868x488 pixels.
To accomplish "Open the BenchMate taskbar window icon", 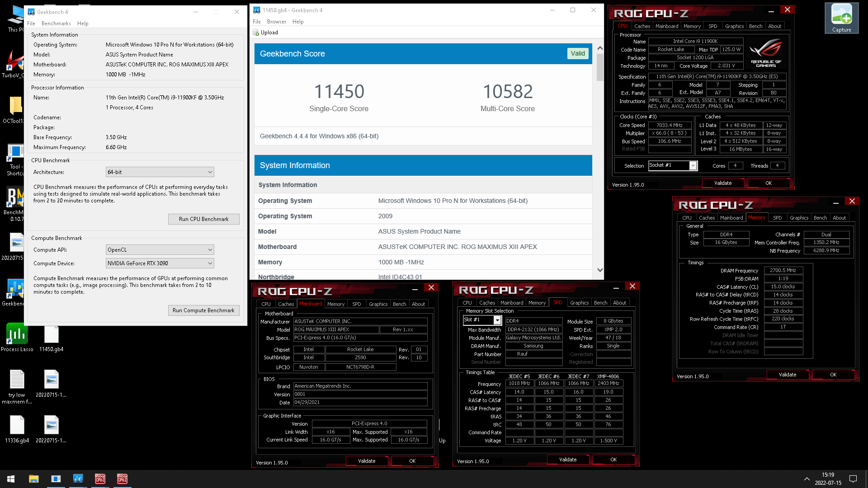I will pyautogui.click(x=56, y=479).
